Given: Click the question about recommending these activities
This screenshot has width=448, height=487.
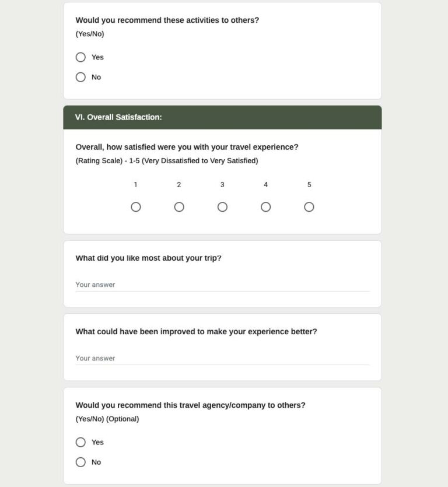Looking at the screenshot, I should point(167,20).
